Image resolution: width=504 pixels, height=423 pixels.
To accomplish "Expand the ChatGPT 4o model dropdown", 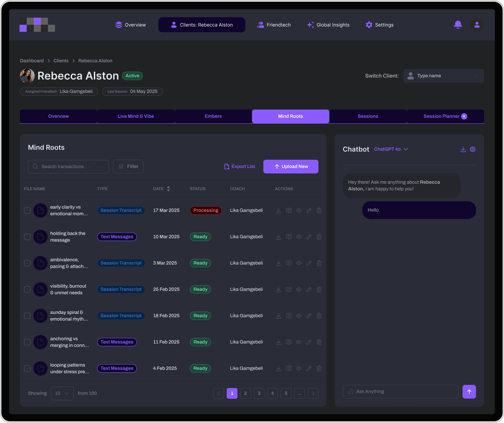I will [x=391, y=149].
